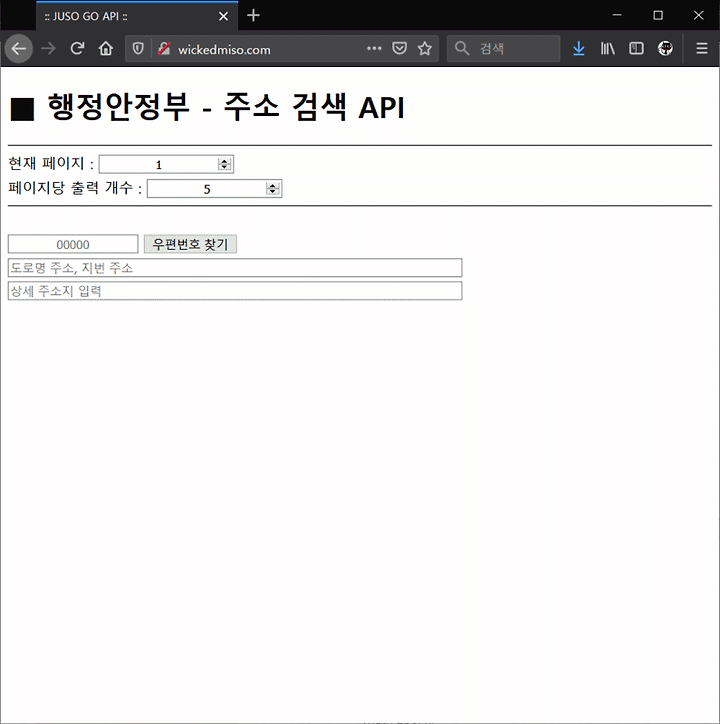Adjust 페이지당 출력 개수 stepper arrows
Viewport: 720px width, 724px height.
[272, 189]
